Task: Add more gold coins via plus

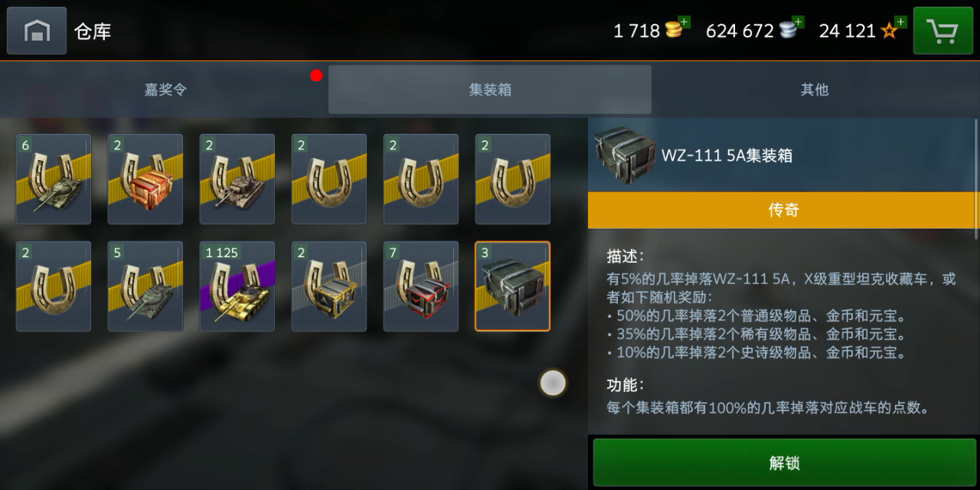Action: click(x=684, y=22)
